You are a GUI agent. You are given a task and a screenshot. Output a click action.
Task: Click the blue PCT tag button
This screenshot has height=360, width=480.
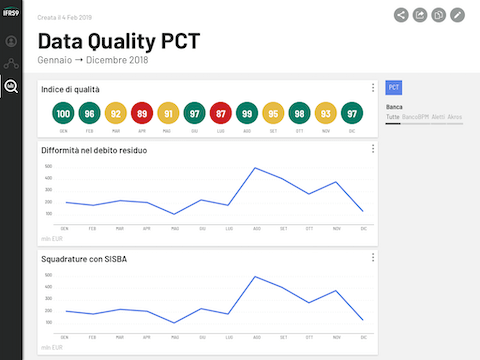394,88
